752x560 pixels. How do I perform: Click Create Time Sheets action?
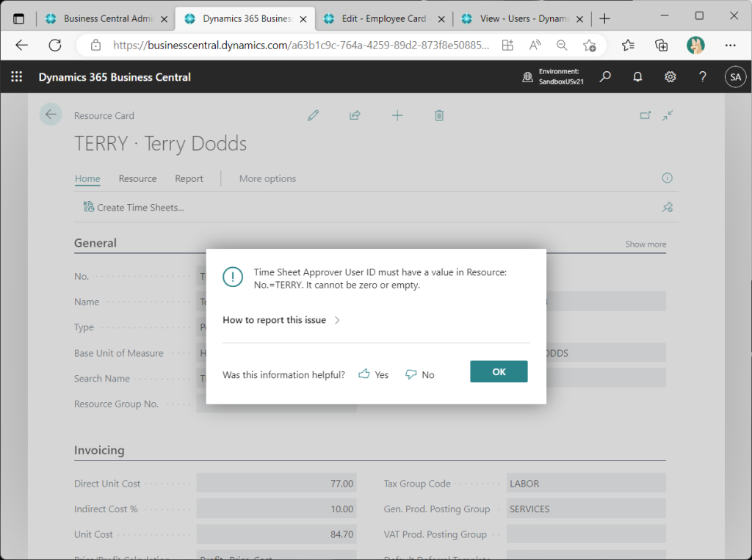(134, 207)
